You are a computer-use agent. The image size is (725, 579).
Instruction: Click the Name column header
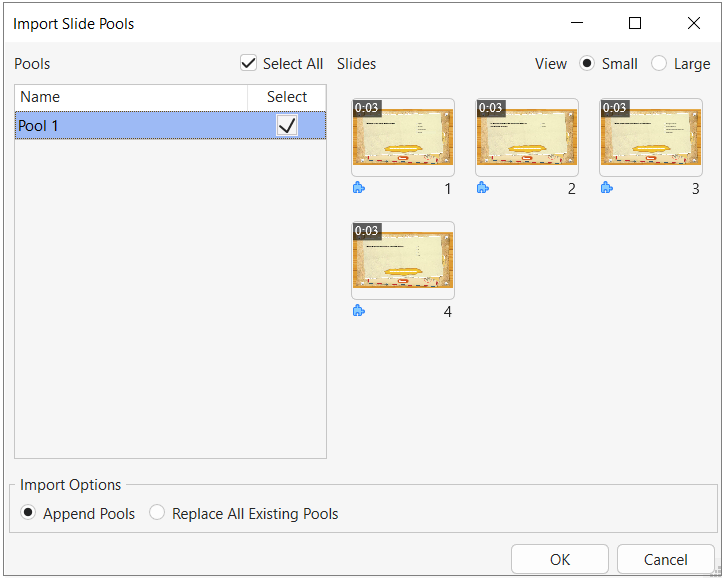pyautogui.click(x=131, y=97)
